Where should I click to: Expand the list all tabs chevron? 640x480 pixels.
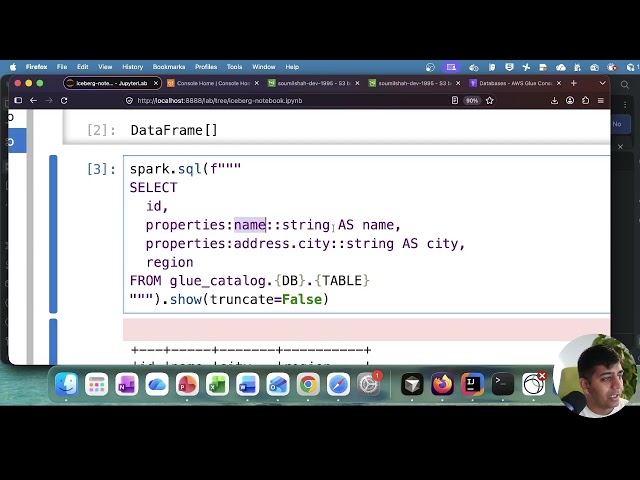click(x=602, y=83)
